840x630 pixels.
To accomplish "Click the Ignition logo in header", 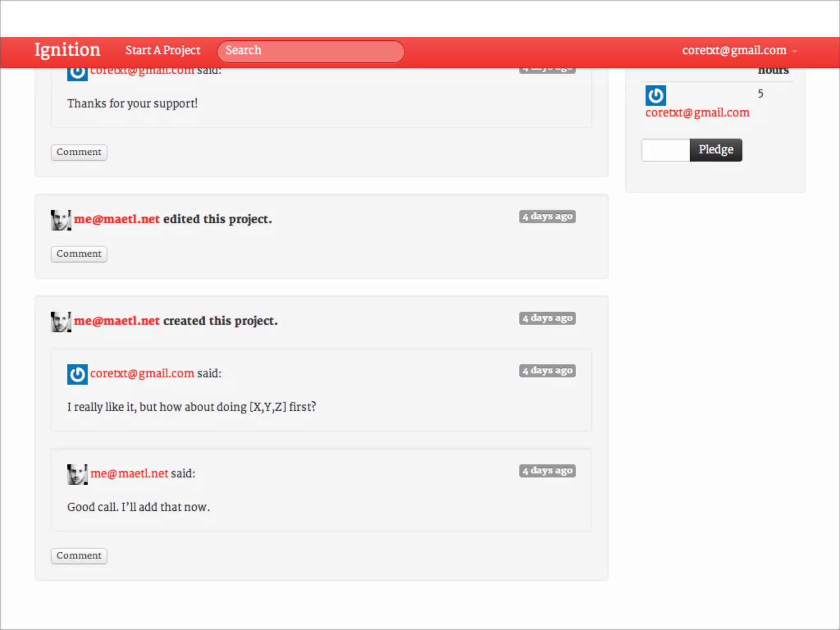I will click(67, 50).
